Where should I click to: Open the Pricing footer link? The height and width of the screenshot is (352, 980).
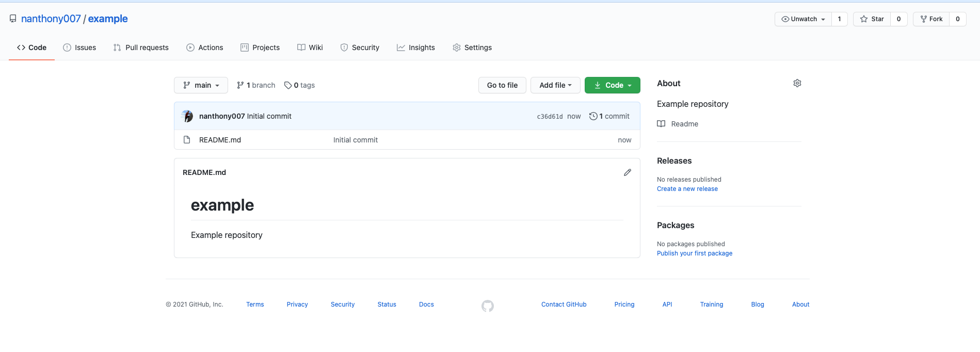coord(624,305)
